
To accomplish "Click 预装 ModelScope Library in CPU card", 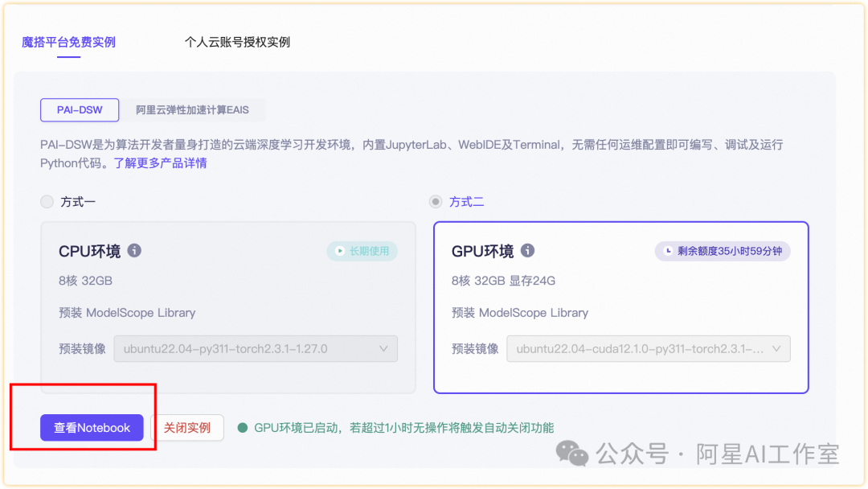I will [x=127, y=313].
